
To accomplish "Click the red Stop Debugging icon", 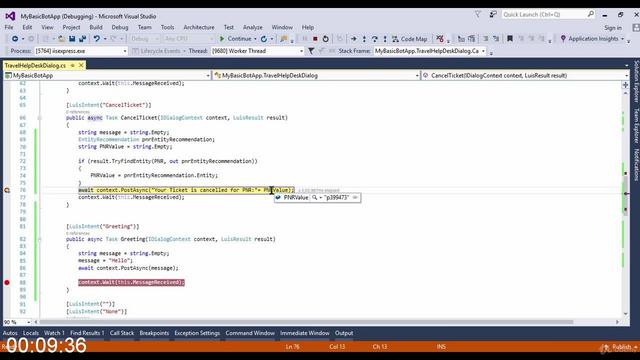I will pos(315,39).
